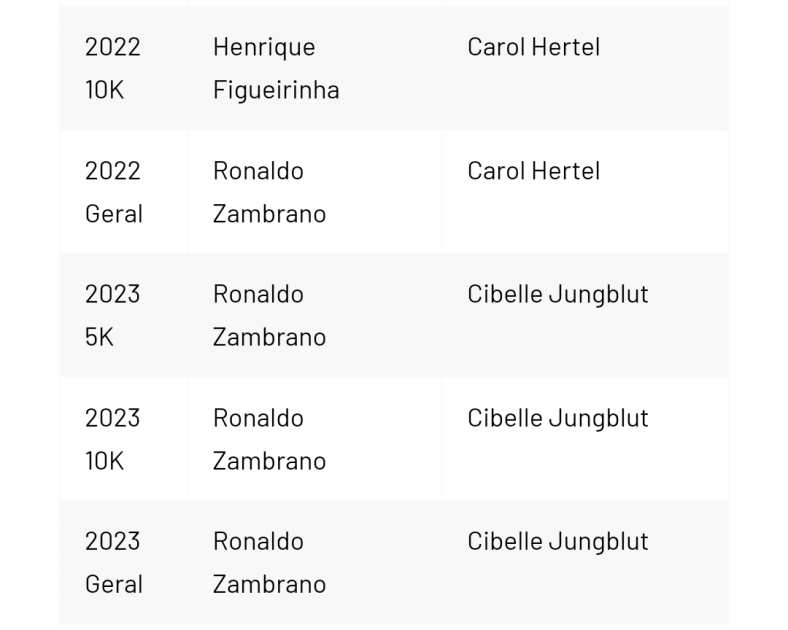Select Carol Hertel in the 2022 Geral row
788x630 pixels.
pyautogui.click(x=533, y=171)
